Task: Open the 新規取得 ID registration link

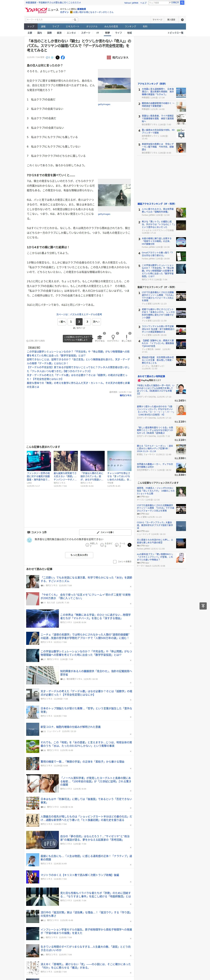Action: (x=82, y=9)
